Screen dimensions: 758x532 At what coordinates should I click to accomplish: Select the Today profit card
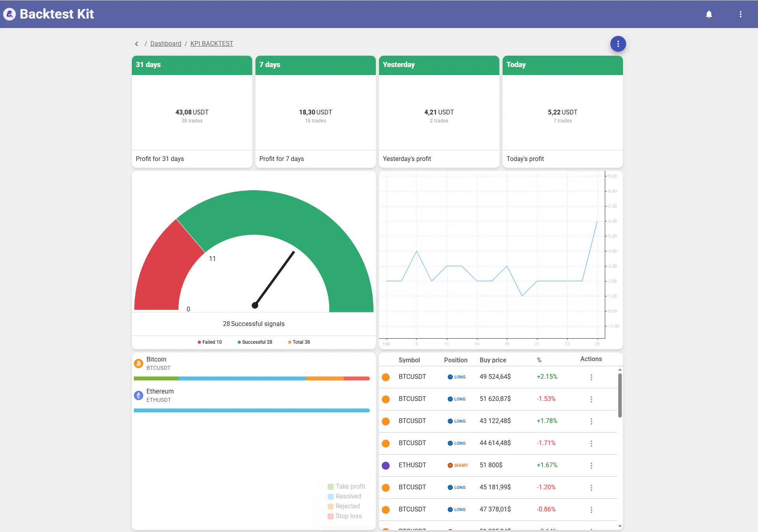point(563,112)
